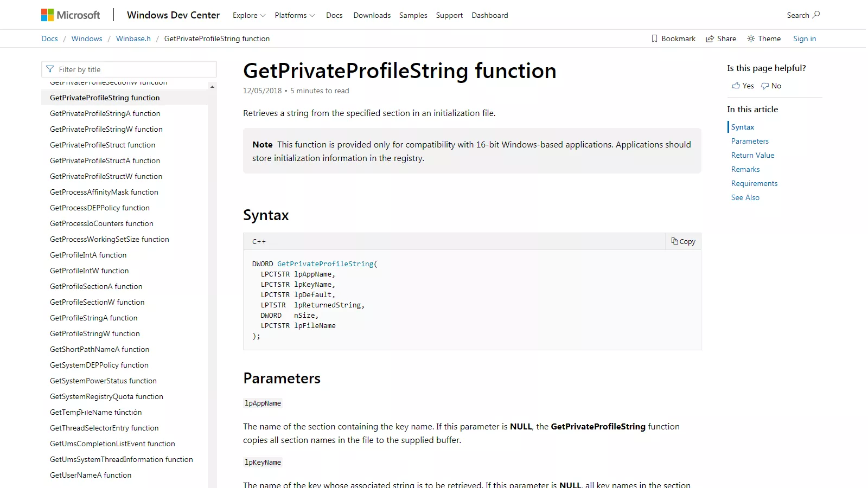Open GetProfileStringA function page
The width and height of the screenshot is (868, 488).
[94, 318]
